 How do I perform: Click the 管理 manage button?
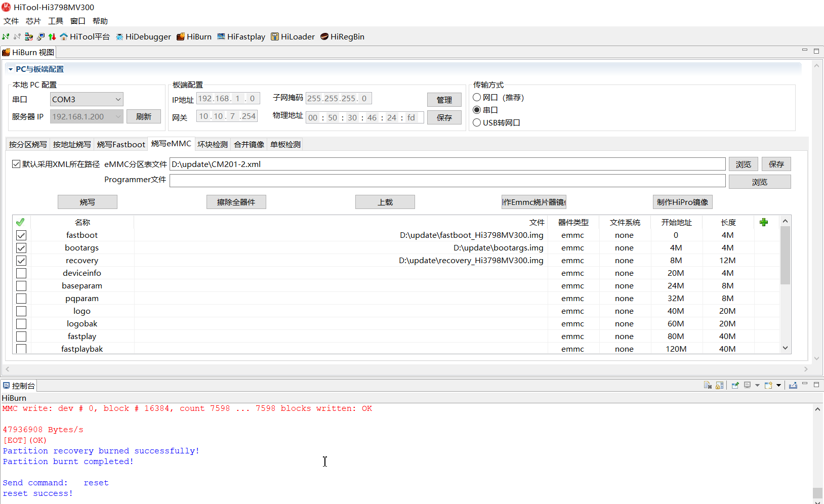(444, 100)
